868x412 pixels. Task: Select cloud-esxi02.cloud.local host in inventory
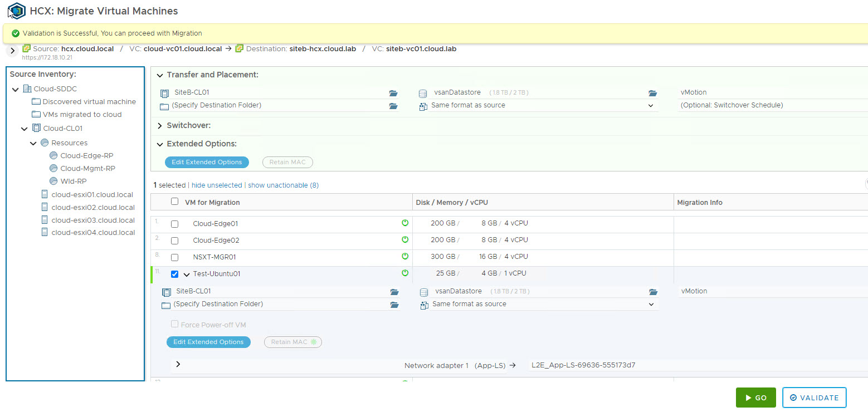click(x=92, y=207)
